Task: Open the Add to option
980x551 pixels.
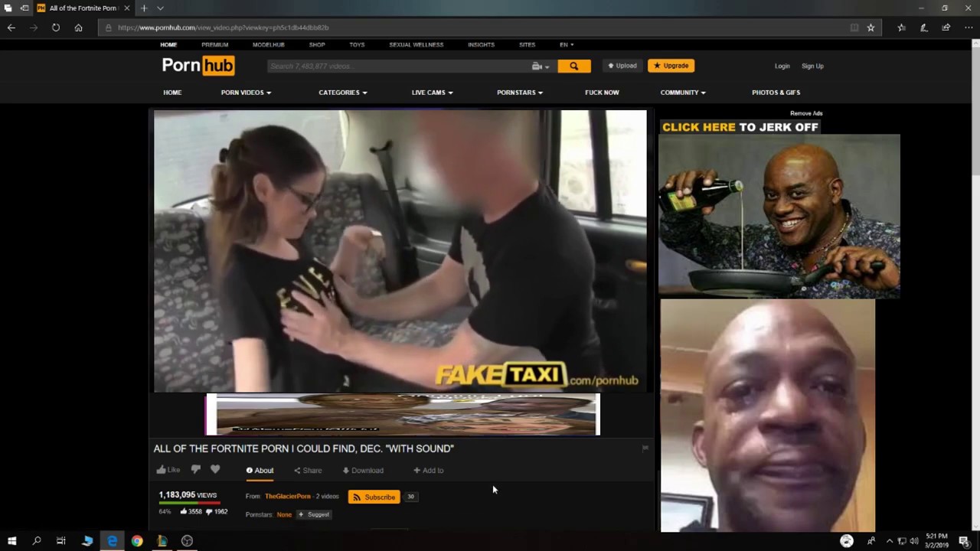Action: pos(428,471)
